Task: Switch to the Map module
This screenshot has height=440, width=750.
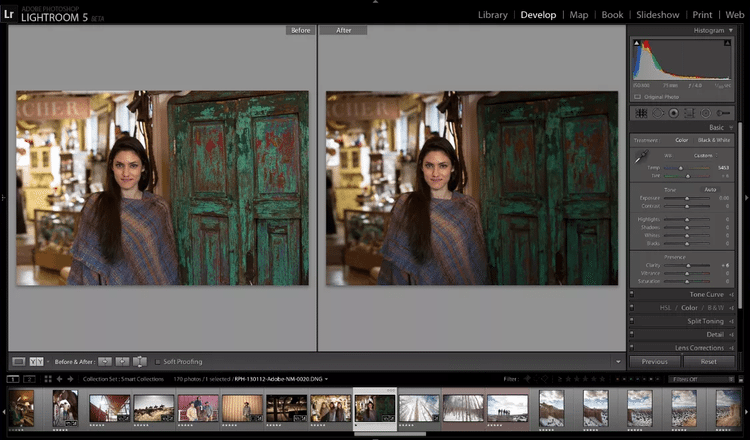Action: (579, 15)
